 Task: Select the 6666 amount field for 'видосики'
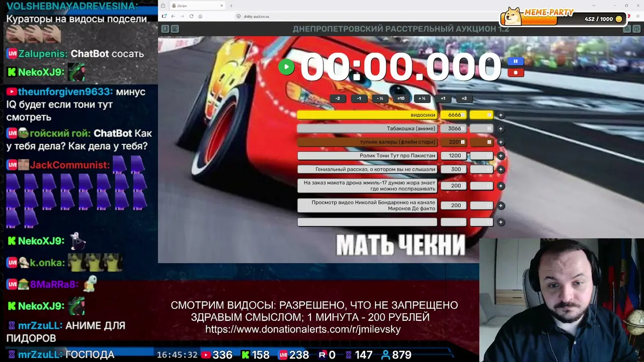tap(454, 115)
